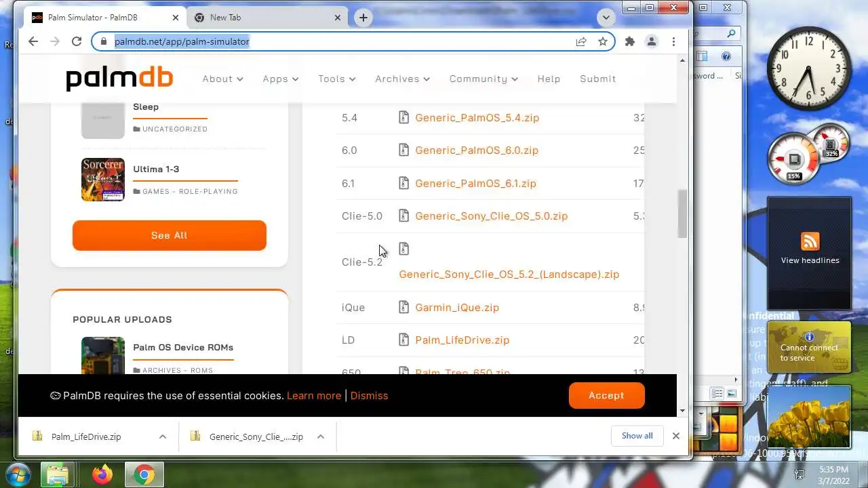Open the Chrome extensions puzzle icon
The height and width of the screenshot is (488, 868).
click(630, 41)
